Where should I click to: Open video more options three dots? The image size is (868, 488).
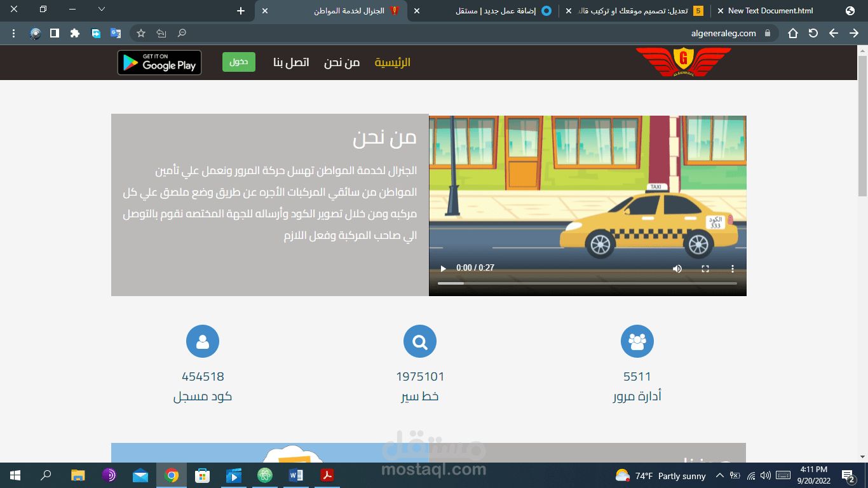tap(732, 269)
